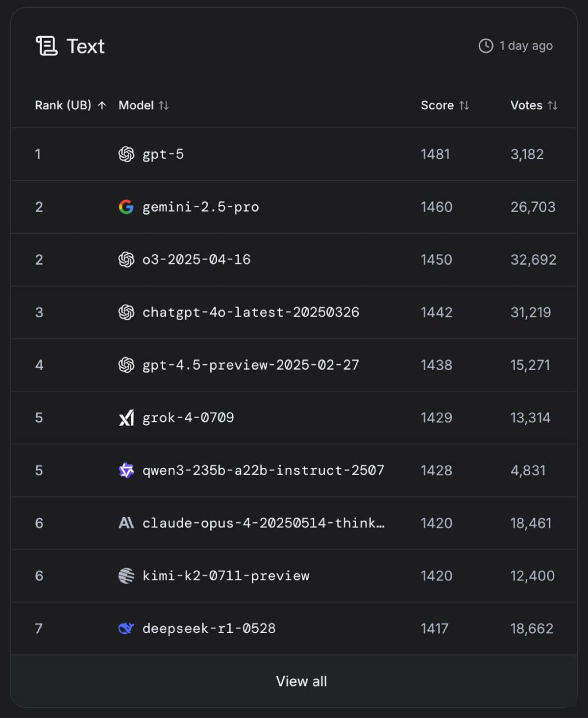Screen dimensions: 588x718
Task: Click the Anthropic logo next to claude-opus-4
Action: 126,523
